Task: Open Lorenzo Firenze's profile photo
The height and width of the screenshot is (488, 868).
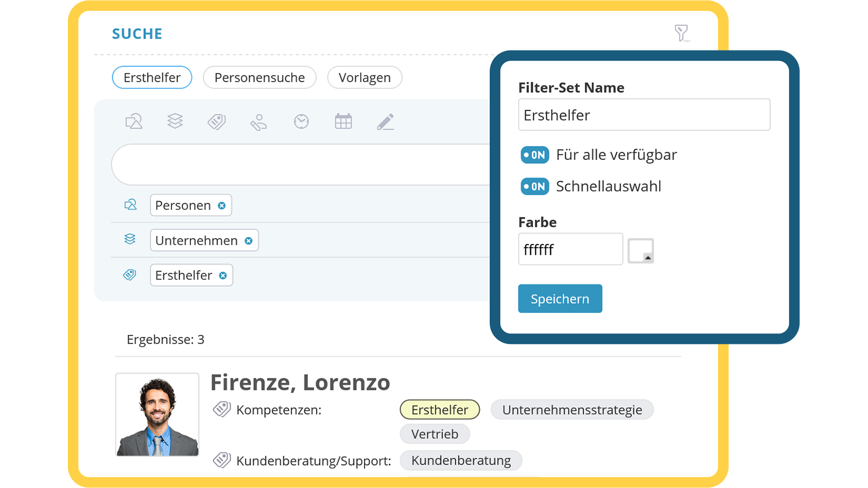Action: point(157,415)
